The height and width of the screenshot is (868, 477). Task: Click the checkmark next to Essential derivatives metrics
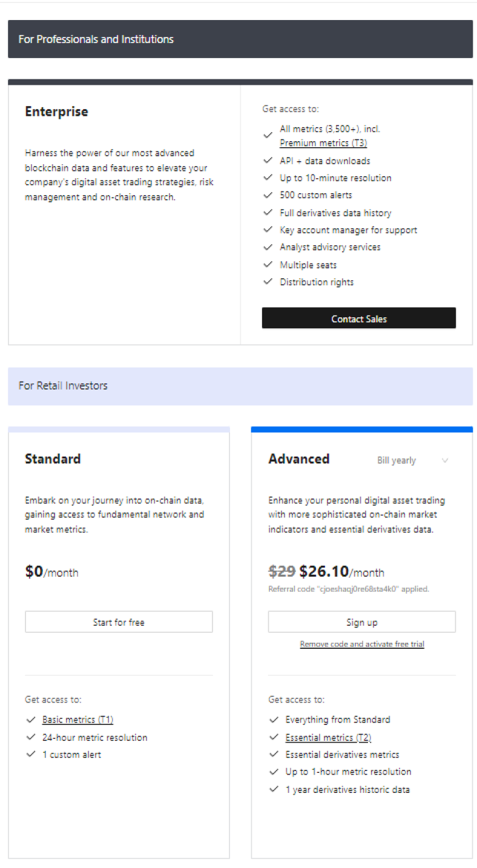tap(274, 755)
